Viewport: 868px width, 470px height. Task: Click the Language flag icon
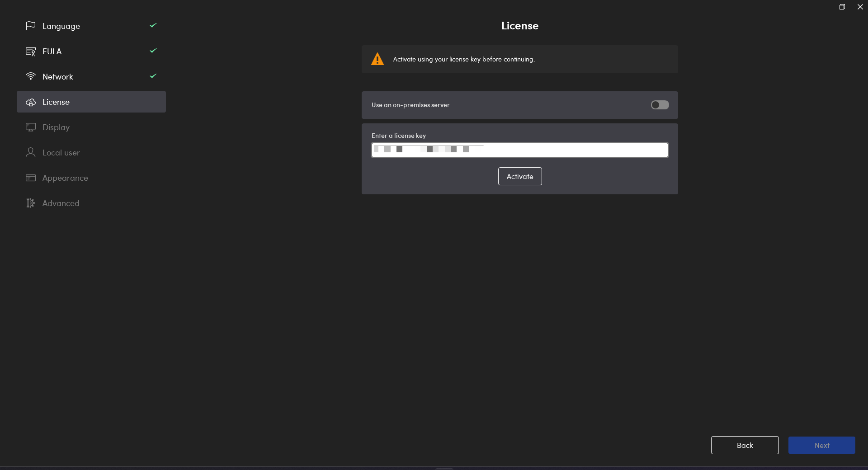[x=30, y=26]
